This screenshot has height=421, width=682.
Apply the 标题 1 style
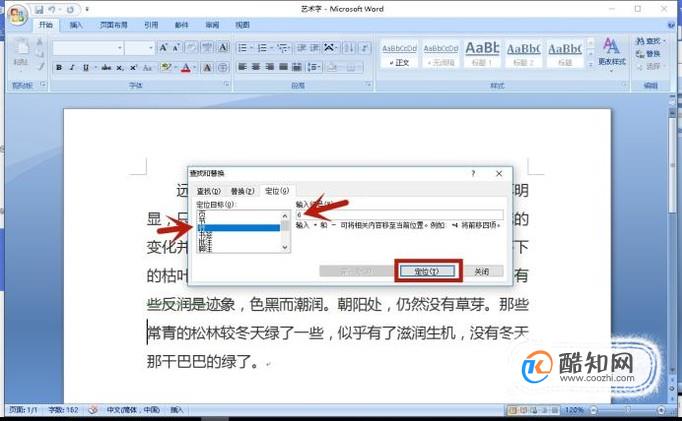[482, 55]
